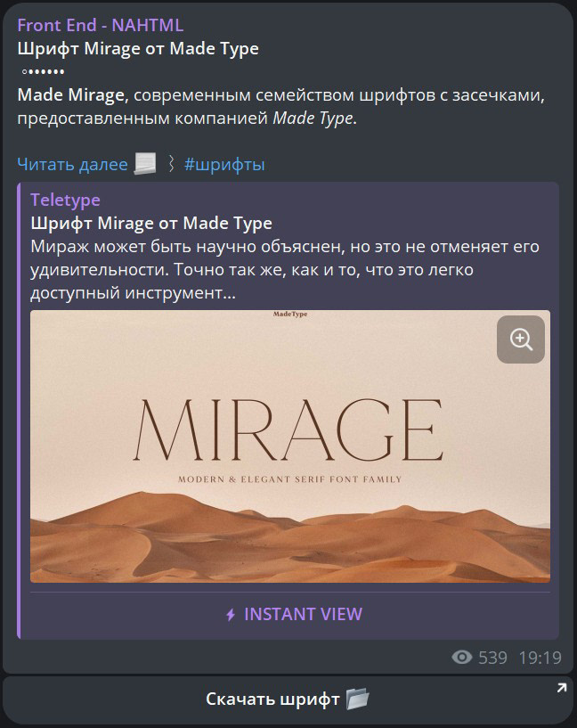Open the Mirage desert preview image
This screenshot has height=728, width=577.
(x=290, y=446)
